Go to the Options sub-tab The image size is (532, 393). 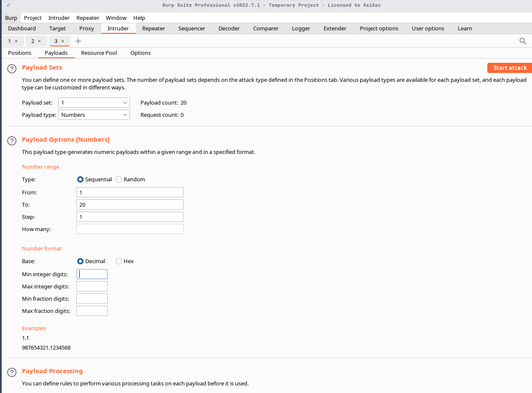[x=140, y=53]
